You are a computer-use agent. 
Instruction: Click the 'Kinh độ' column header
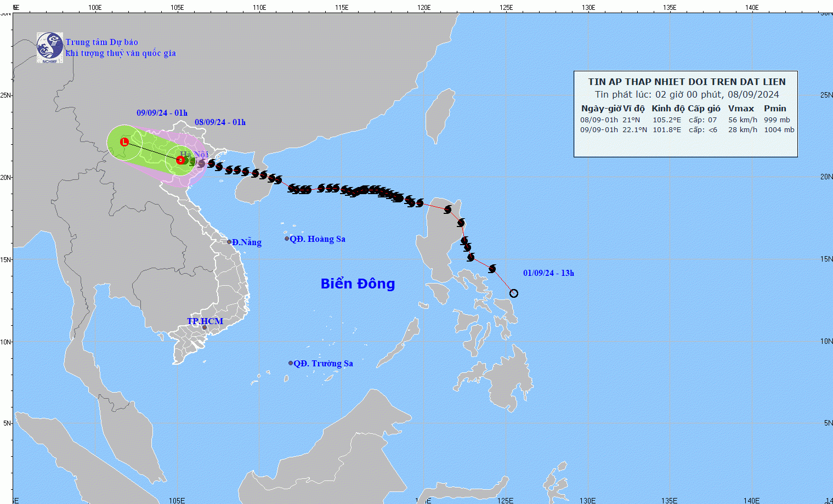(668, 109)
